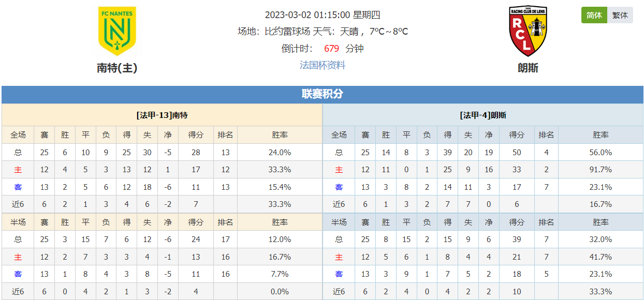This screenshot has width=644, height=300.
Task: Switch language to 简体
Action: click(x=594, y=15)
